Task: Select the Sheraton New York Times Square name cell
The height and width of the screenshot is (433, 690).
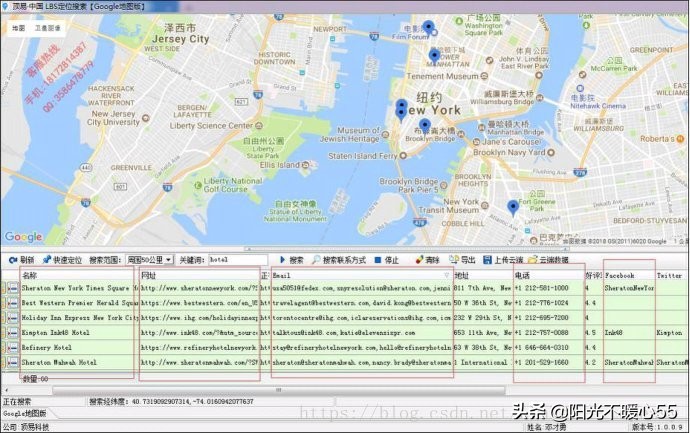Action: [79, 288]
